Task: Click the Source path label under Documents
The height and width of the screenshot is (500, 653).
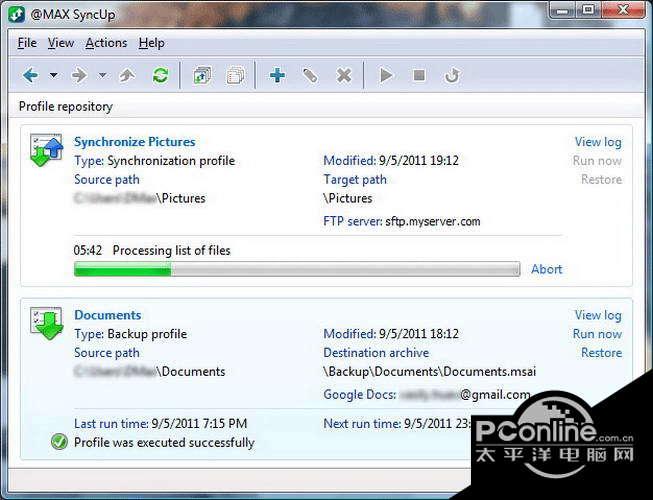Action: [x=107, y=352]
